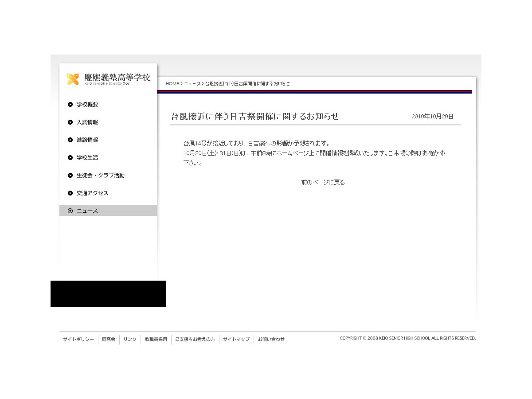Click the Keio Senior High School logo

coord(108,79)
